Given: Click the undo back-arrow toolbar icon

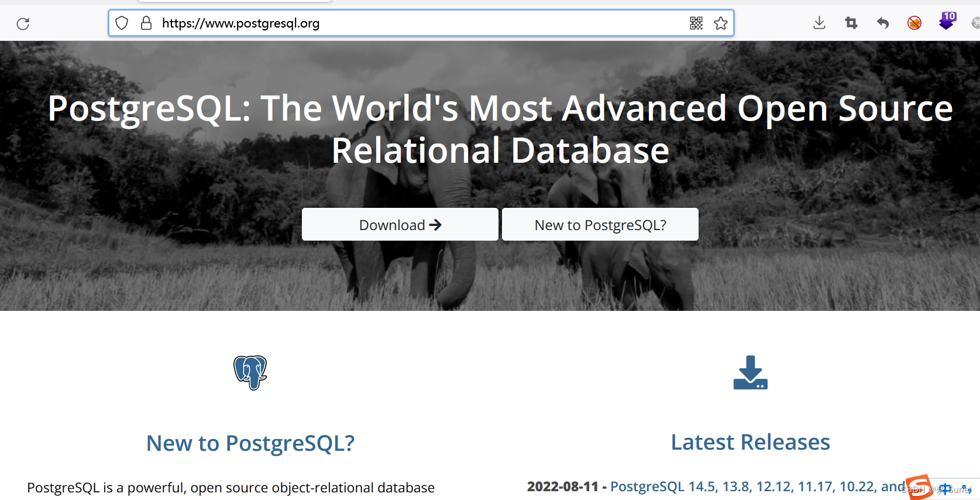Looking at the screenshot, I should [x=883, y=23].
